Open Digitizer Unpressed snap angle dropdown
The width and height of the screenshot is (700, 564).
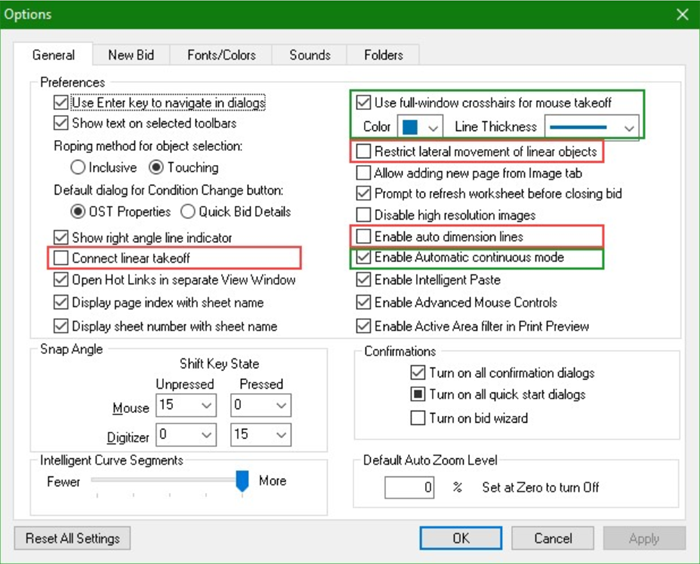coord(186,434)
